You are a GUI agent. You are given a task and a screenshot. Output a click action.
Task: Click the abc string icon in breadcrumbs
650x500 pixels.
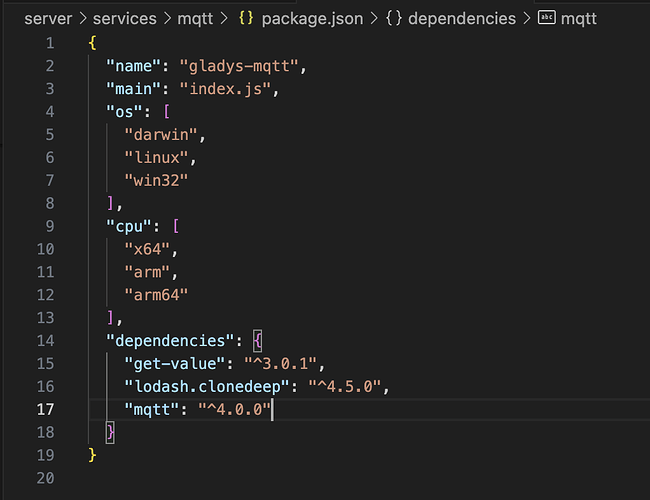pos(547,18)
